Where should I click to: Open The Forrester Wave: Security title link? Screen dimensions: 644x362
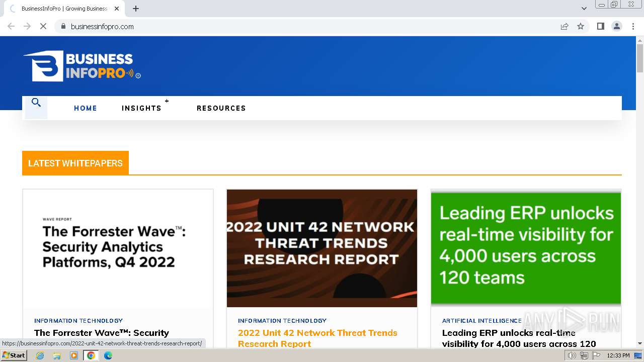click(102, 333)
